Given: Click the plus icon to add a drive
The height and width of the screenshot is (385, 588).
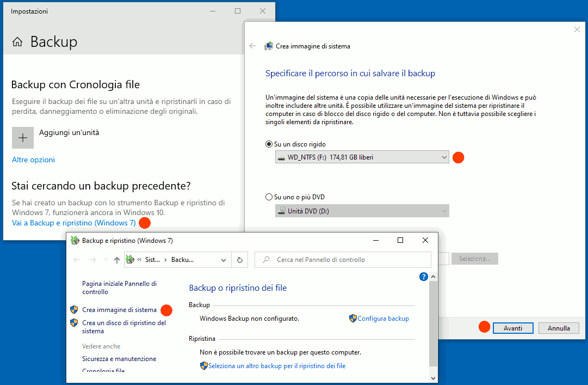Looking at the screenshot, I should coord(23,138).
